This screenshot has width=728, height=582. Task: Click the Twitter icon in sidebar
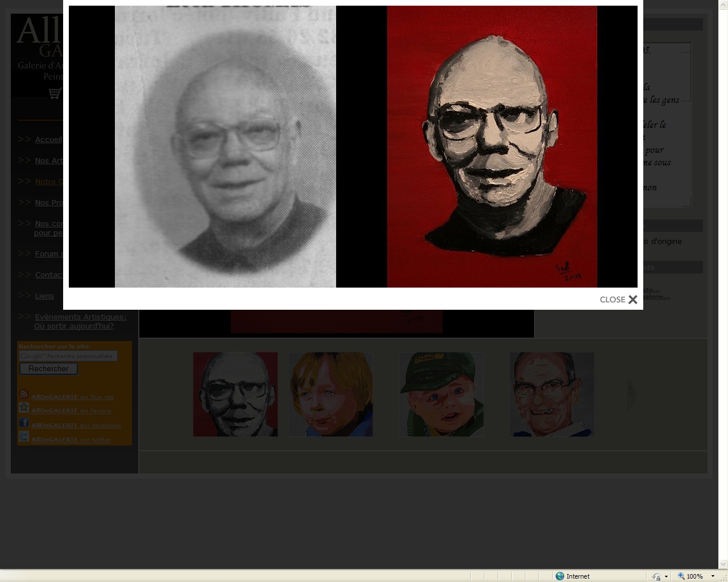pos(24,437)
